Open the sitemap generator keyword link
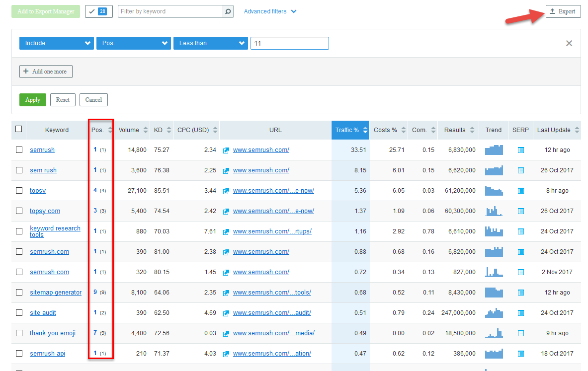This screenshot has height=371, width=588. pos(55,292)
